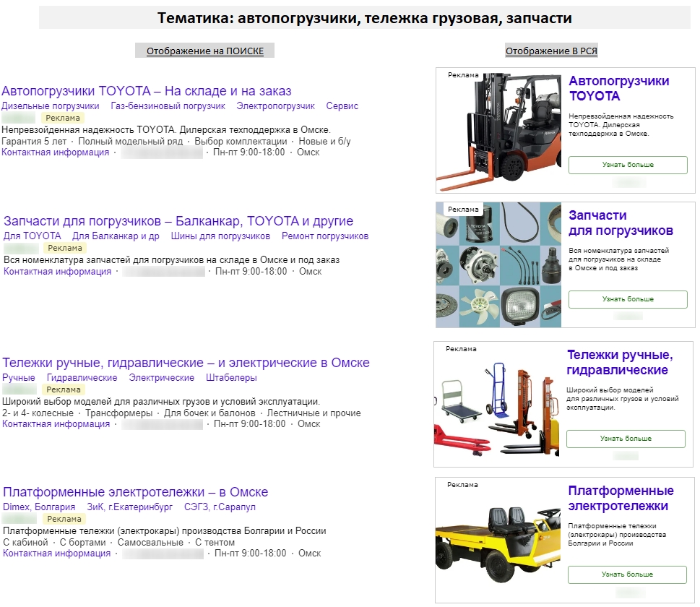Click the Реклама label in the TOYOTA search ad
The height and width of the screenshot is (607, 700).
click(x=63, y=118)
